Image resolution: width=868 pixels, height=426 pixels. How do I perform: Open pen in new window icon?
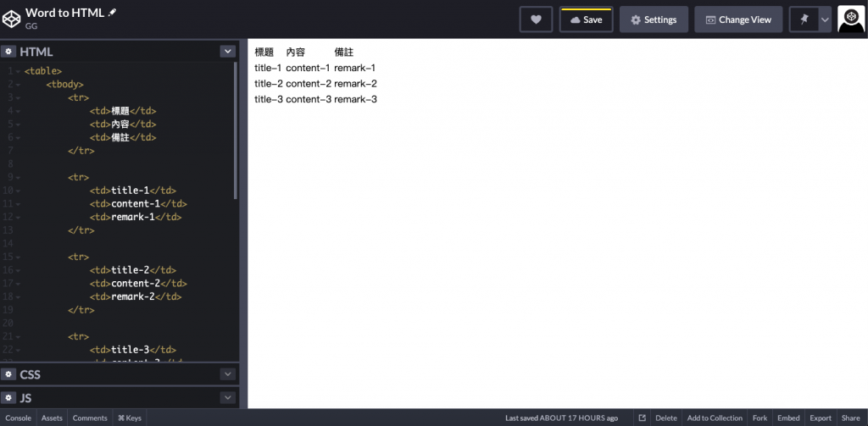tap(643, 418)
